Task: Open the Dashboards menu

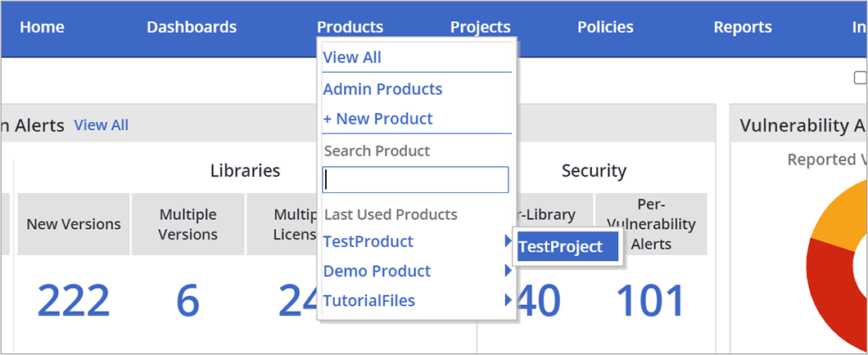Action: pyautogui.click(x=192, y=27)
